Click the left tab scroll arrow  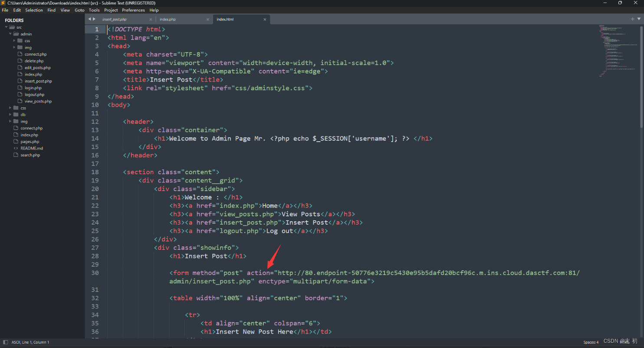[x=89, y=19]
